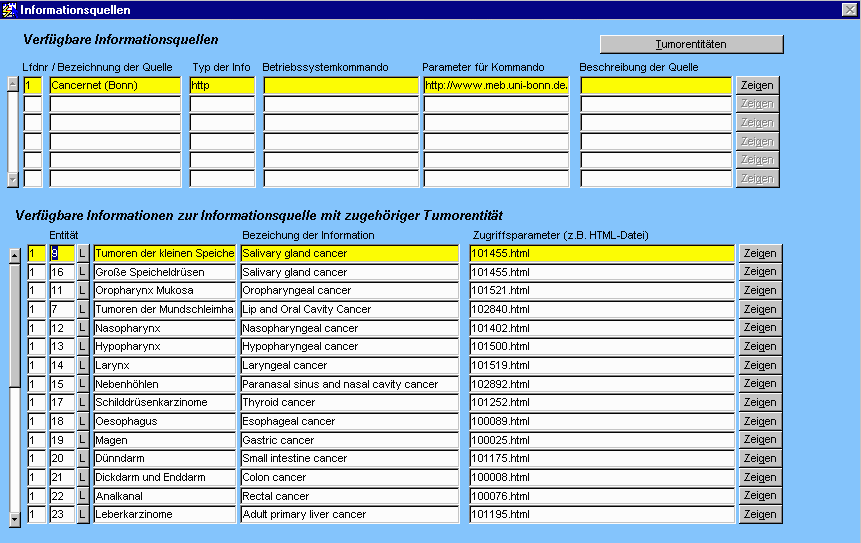Viewport: 861px width, 543px height.
Task: Open the L value list for Oesophagus
Action: click(x=83, y=421)
